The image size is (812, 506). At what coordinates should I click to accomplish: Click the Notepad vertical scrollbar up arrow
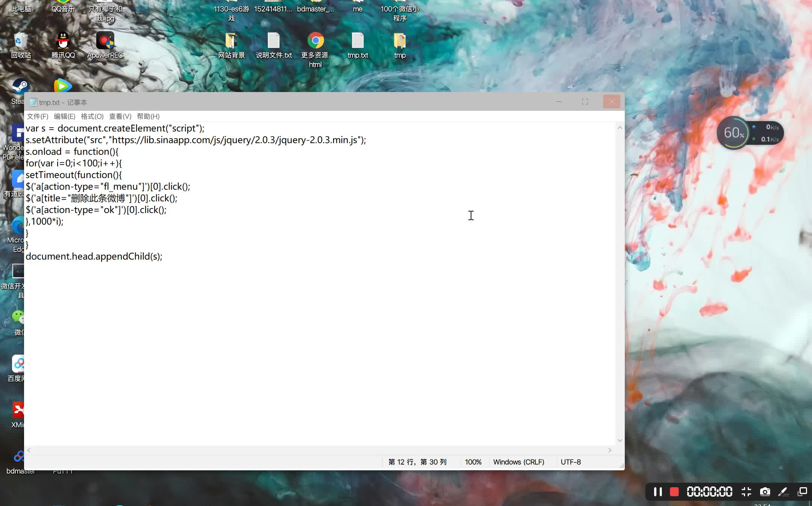pos(620,128)
